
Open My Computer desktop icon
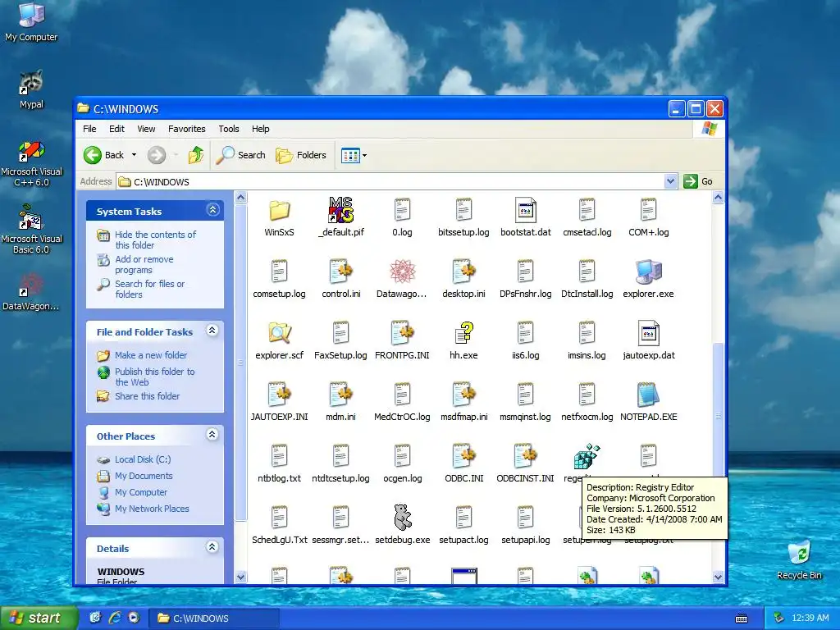coord(31,22)
